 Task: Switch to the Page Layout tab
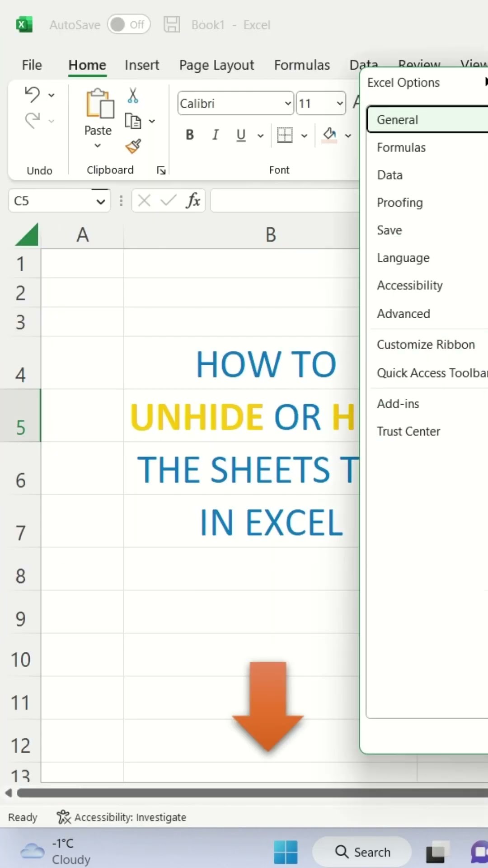pyautogui.click(x=216, y=65)
